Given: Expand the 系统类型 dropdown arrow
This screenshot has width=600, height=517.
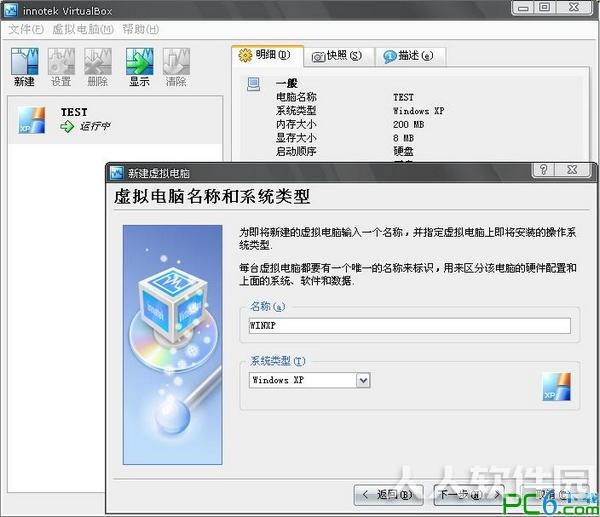Looking at the screenshot, I should (363, 380).
